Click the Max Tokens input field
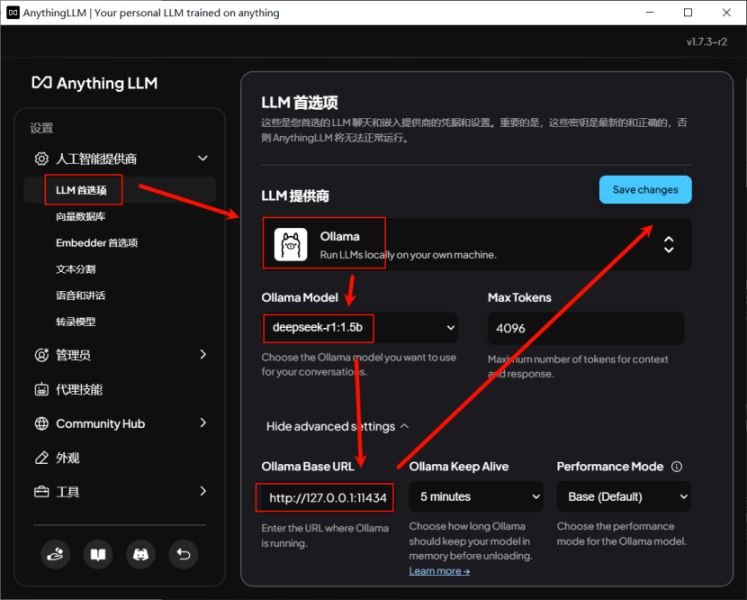 (x=585, y=328)
